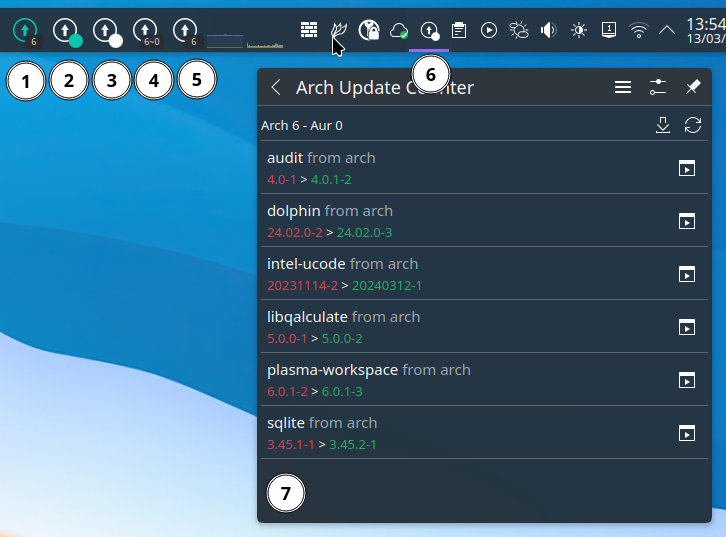
Task: Click the tray icon showing number 1
Action: pos(608,31)
